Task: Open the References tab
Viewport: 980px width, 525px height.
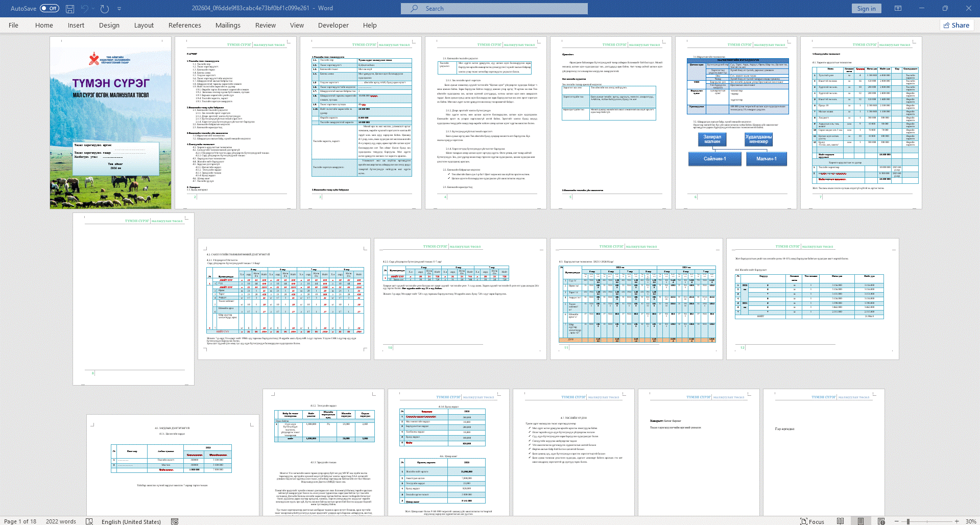Action: click(184, 25)
